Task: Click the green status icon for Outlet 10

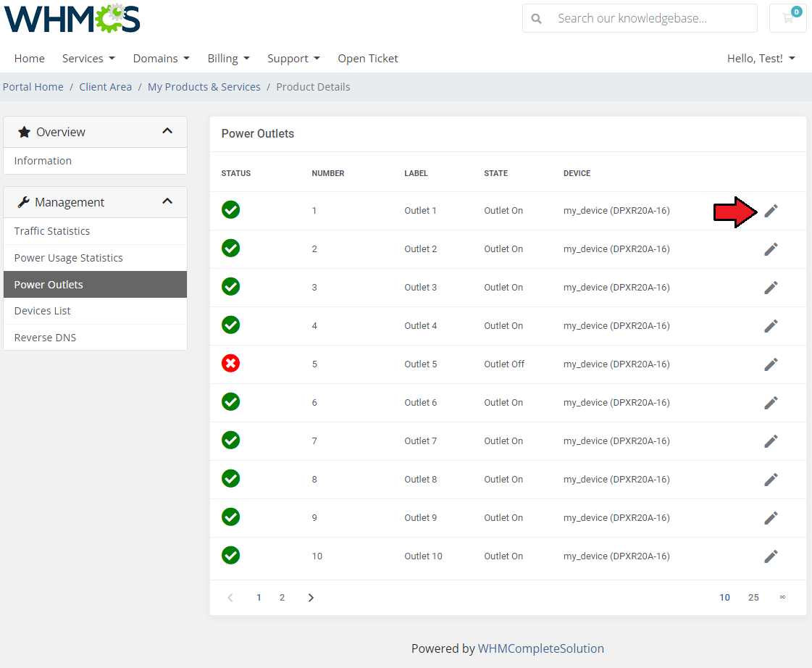Action: pos(230,555)
